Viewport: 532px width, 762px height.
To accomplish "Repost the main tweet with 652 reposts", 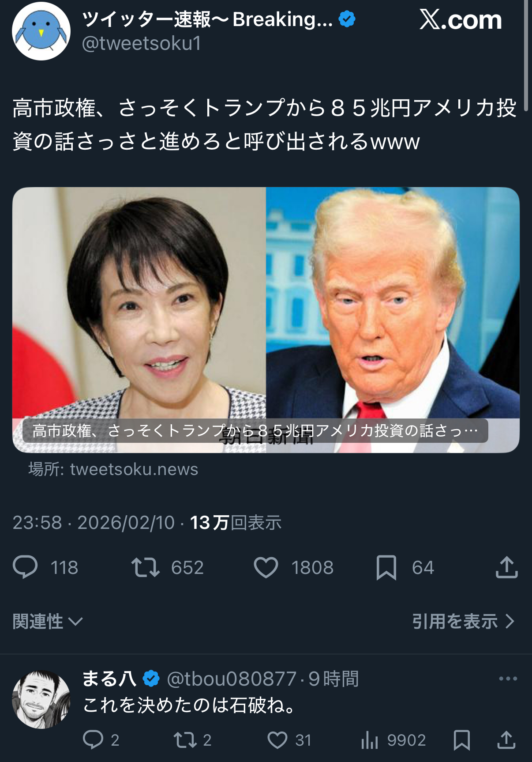I will pyautogui.click(x=146, y=567).
